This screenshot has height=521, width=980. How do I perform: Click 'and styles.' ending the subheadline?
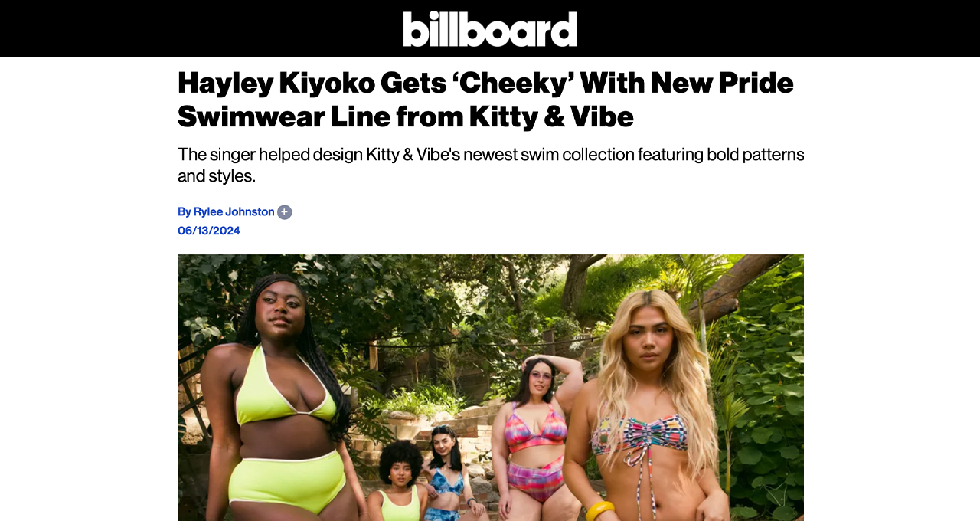[217, 176]
